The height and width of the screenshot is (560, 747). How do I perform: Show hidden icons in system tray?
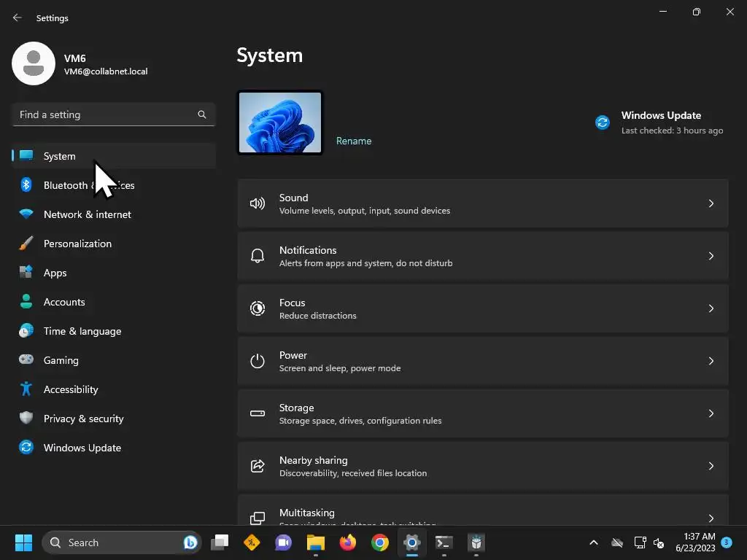coord(594,542)
